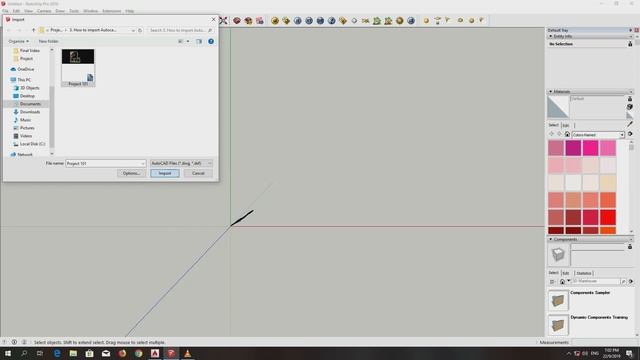Screen dimensions: 640x360
Task: Click the Options... button
Action: click(x=131, y=173)
